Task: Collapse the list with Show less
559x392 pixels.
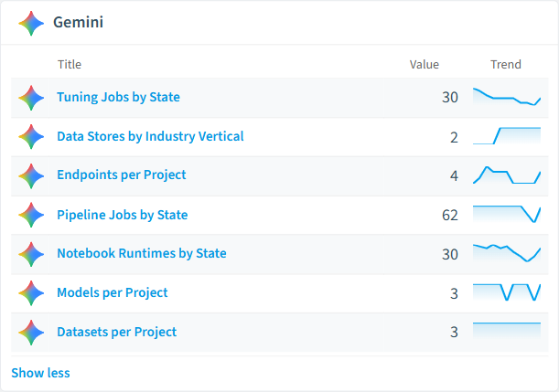Action: (x=40, y=373)
